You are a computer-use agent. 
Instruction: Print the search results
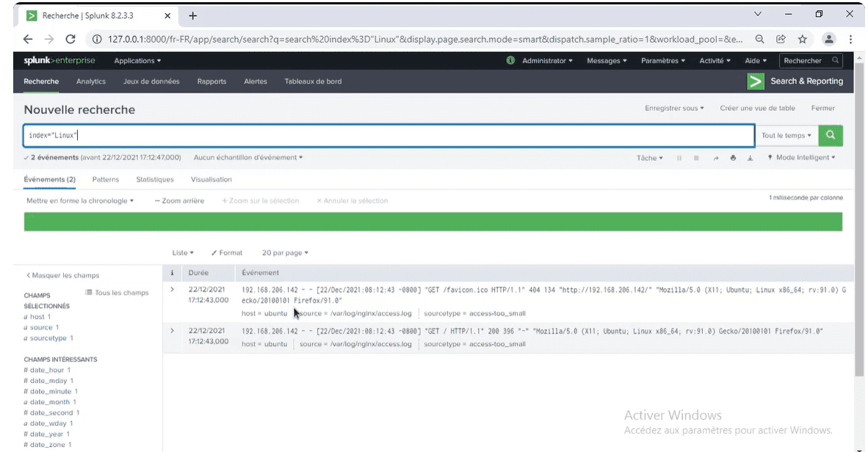click(x=733, y=158)
